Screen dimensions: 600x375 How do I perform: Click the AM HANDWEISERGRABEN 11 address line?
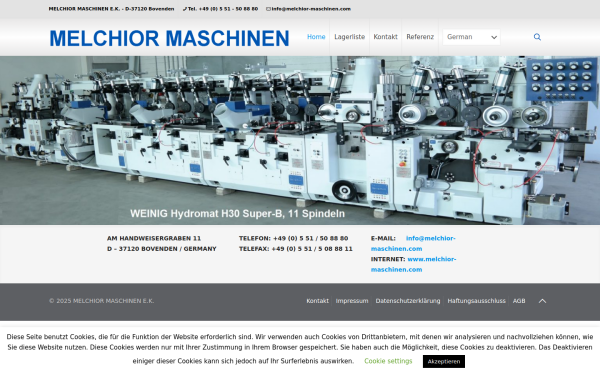coord(154,238)
